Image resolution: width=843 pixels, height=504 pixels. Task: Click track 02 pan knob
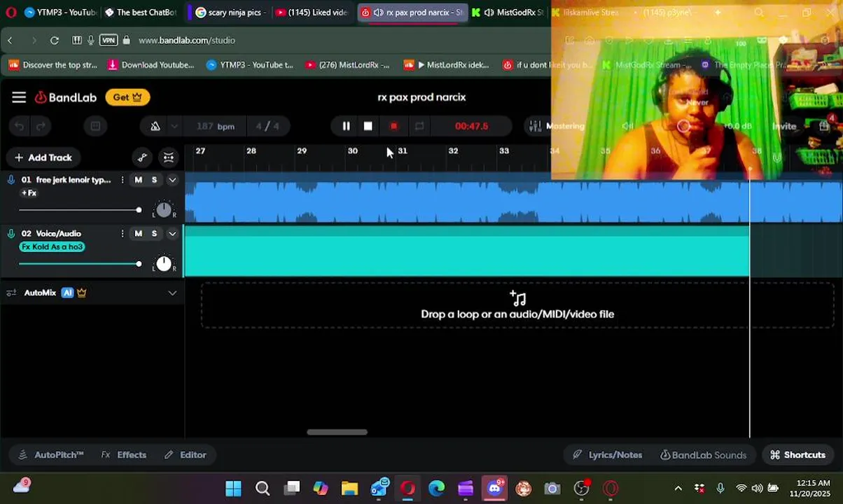coord(164,263)
